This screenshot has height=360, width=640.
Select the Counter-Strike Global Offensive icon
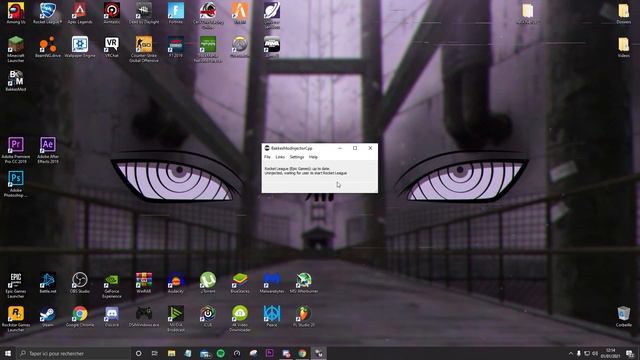click(x=144, y=49)
